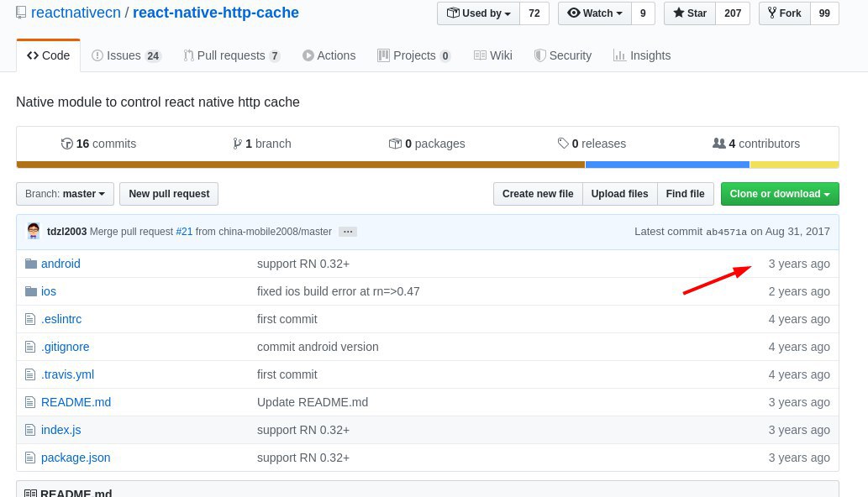Open the Pull requests tab
The width and height of the screenshot is (868, 497).
[x=231, y=55]
